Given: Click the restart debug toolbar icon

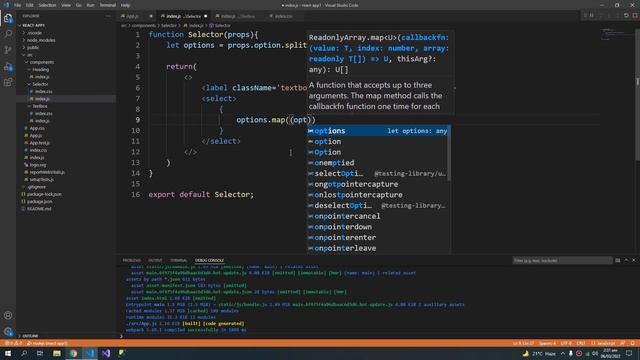Looking at the screenshot, I should (x=626, y=16).
